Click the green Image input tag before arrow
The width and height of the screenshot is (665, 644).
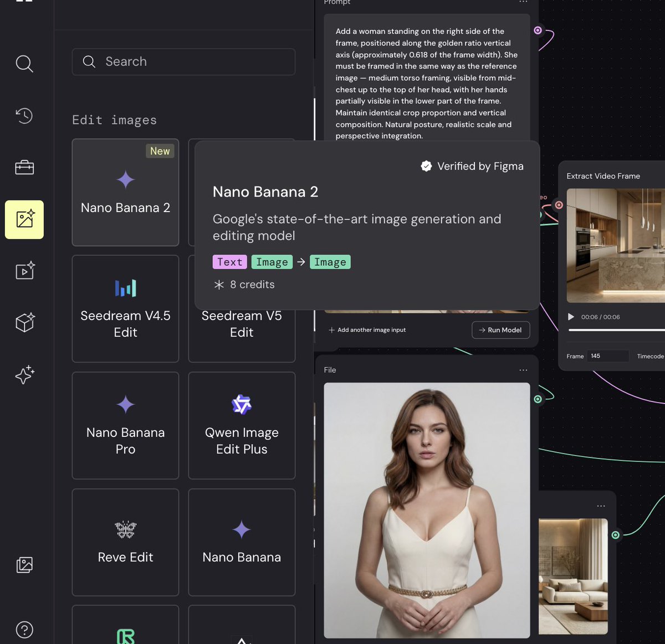272,262
